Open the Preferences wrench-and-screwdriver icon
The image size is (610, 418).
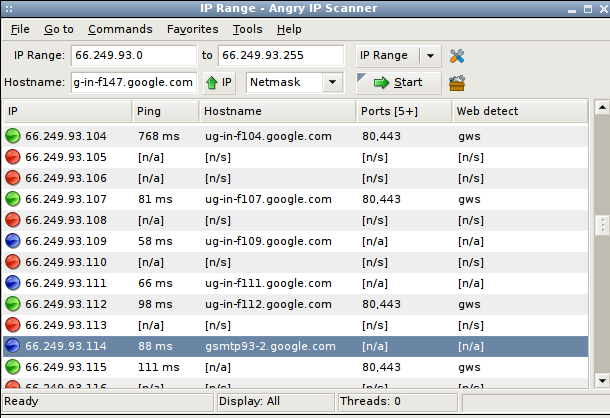coord(457,56)
